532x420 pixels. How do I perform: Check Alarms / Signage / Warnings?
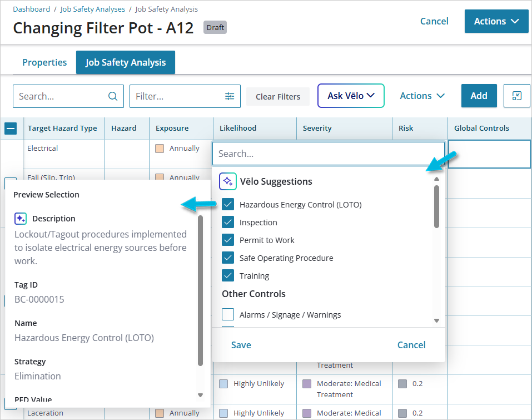point(228,315)
